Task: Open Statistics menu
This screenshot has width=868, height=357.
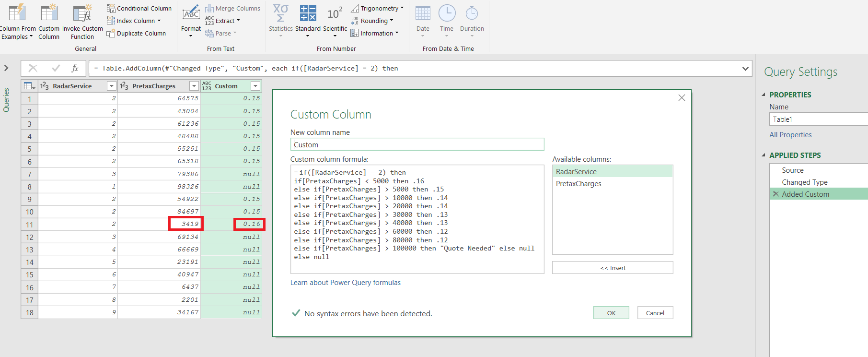Action: (x=281, y=22)
